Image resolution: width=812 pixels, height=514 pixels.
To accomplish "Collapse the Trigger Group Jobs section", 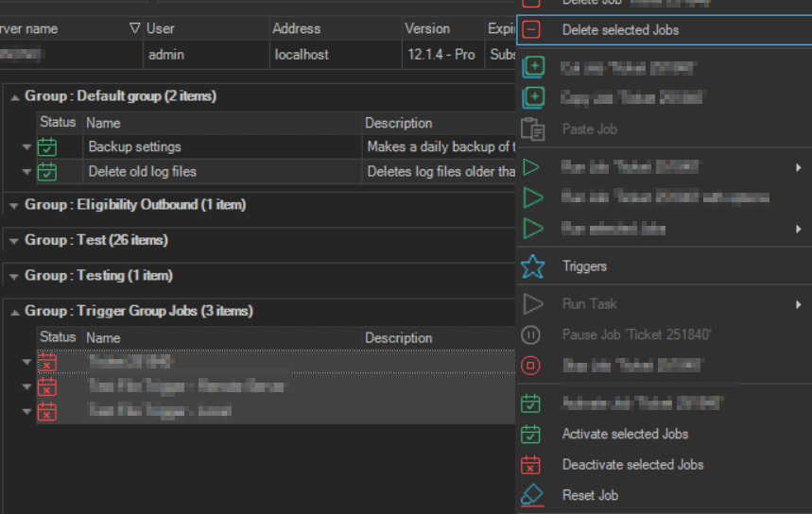I will (13, 312).
